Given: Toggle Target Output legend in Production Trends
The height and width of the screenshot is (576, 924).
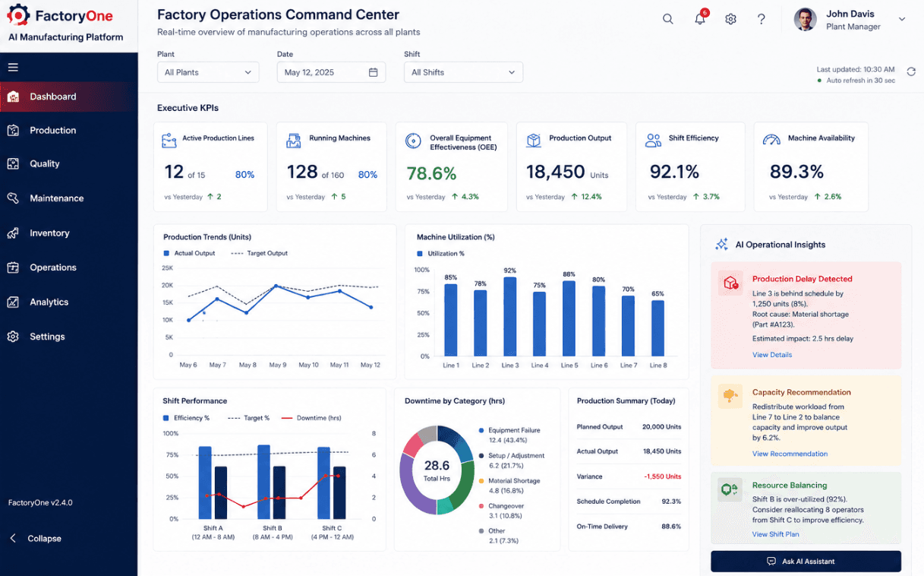Looking at the screenshot, I should pos(259,254).
